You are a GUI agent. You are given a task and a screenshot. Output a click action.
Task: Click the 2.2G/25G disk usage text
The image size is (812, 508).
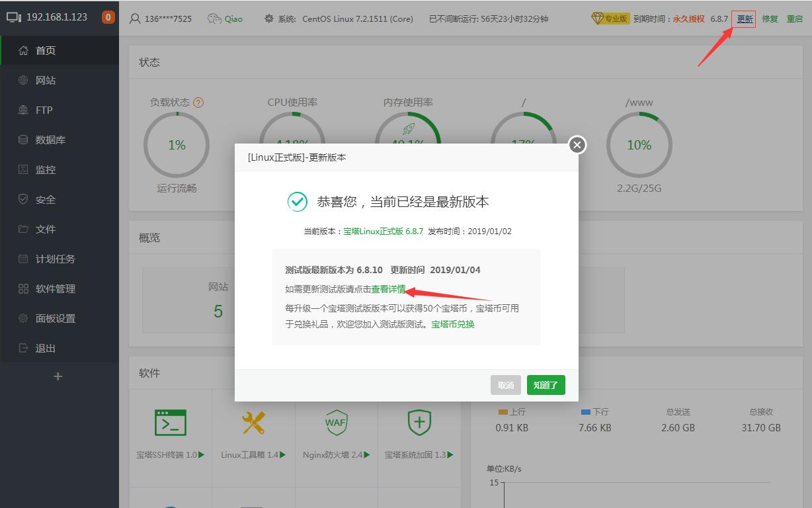click(639, 188)
